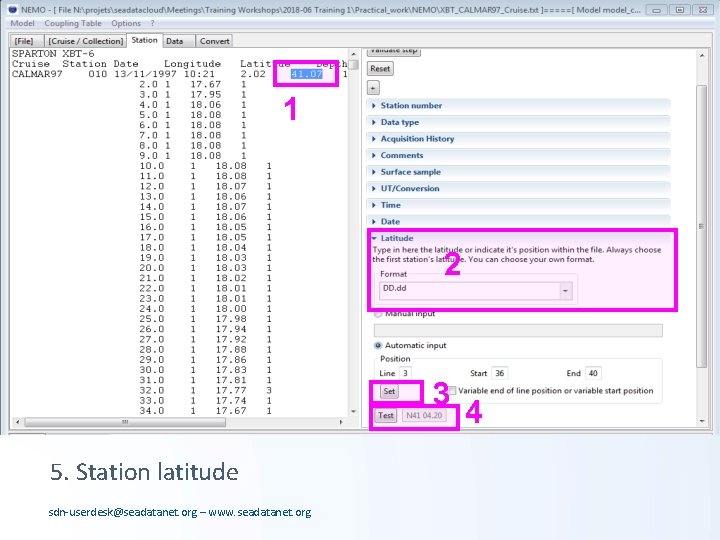The width and height of the screenshot is (720, 540).
Task: Click the flag value 3 in row 32.0
Action: click(269, 390)
